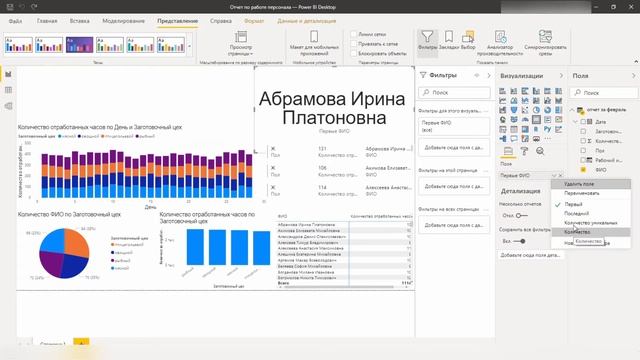Switch to Report view in left sidebar
The height and width of the screenshot is (360, 640).
pos(8,74)
